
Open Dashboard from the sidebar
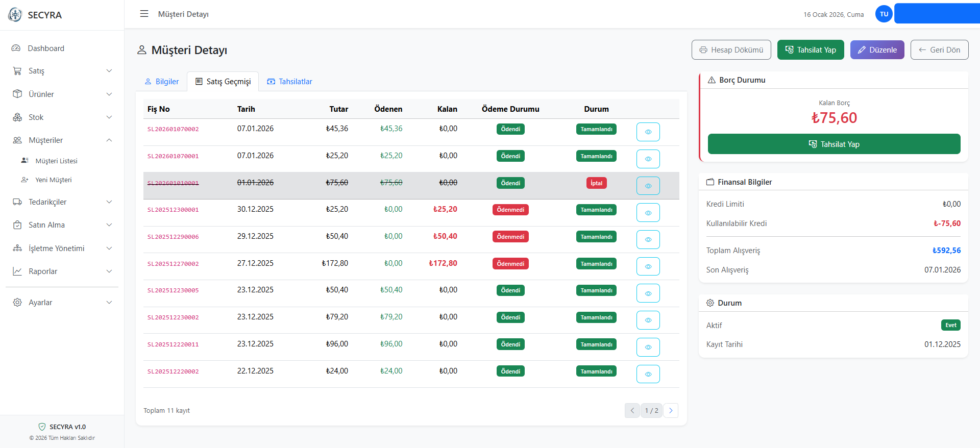click(46, 48)
